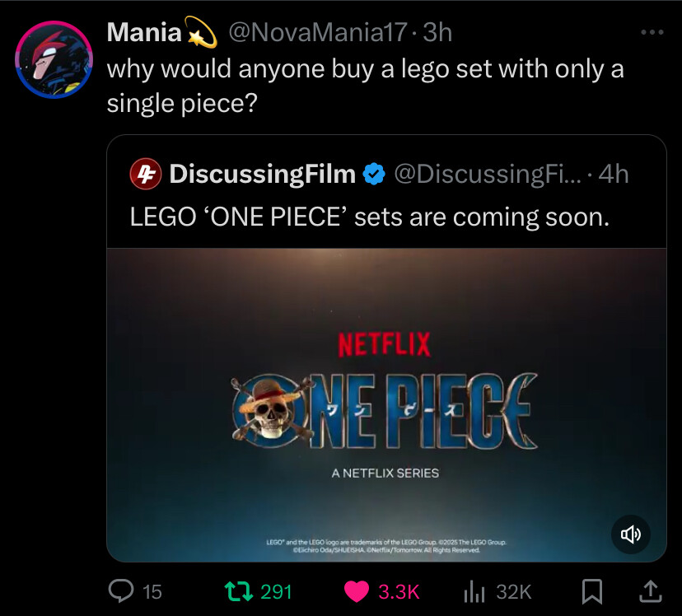The height and width of the screenshot is (616, 682).
Task: Play the Netflix One Piece video thumbnail
Action: point(385,404)
